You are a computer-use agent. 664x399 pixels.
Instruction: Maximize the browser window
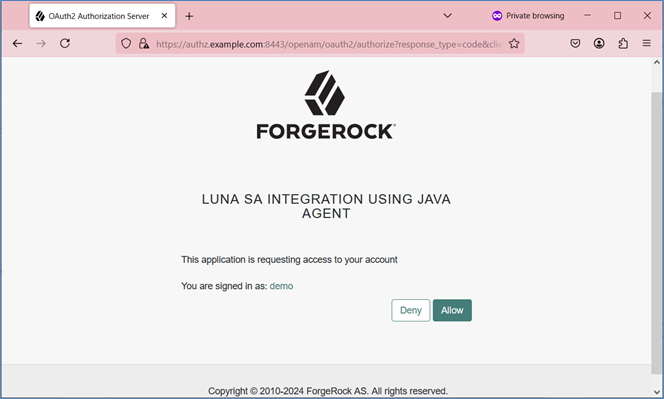(617, 16)
